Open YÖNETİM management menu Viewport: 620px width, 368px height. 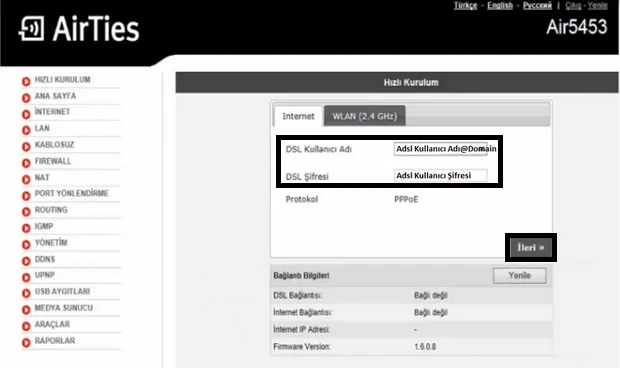tap(51, 242)
